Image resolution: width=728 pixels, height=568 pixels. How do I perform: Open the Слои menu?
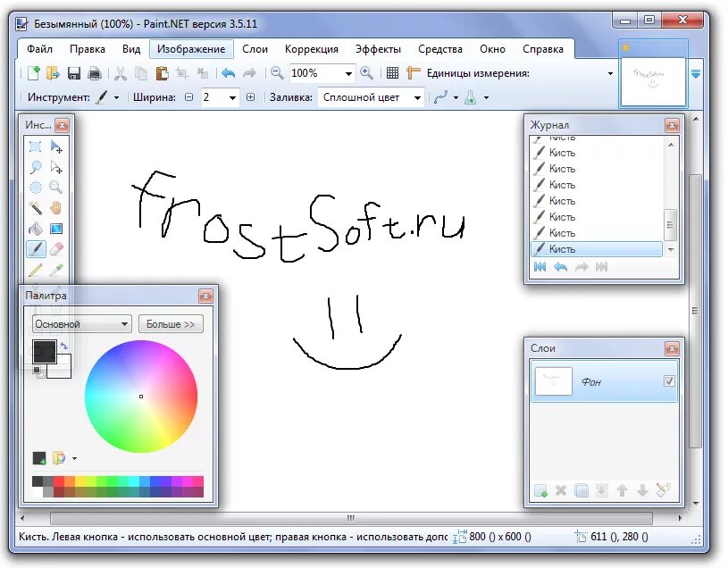[255, 49]
